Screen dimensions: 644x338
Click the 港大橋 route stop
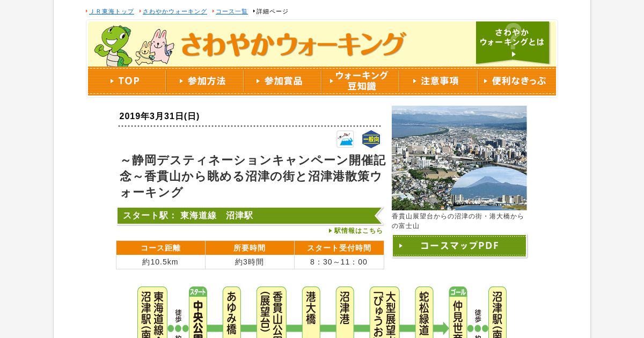(311, 312)
